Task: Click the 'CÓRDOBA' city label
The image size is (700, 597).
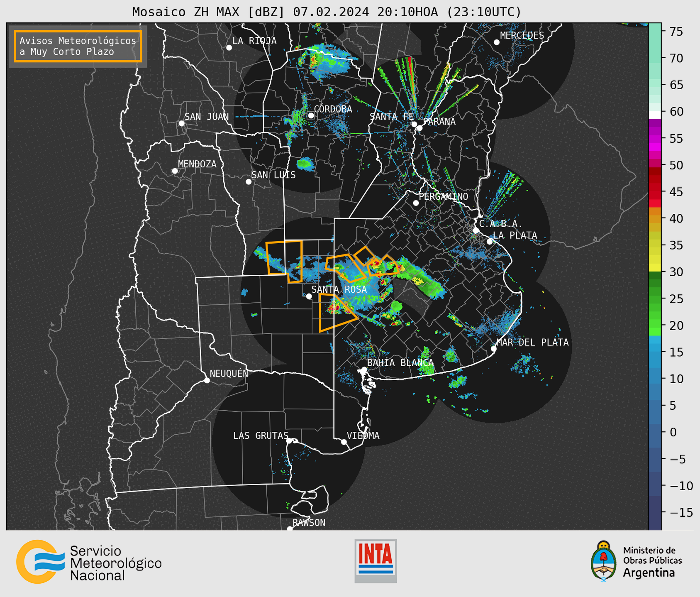Action: point(333,109)
